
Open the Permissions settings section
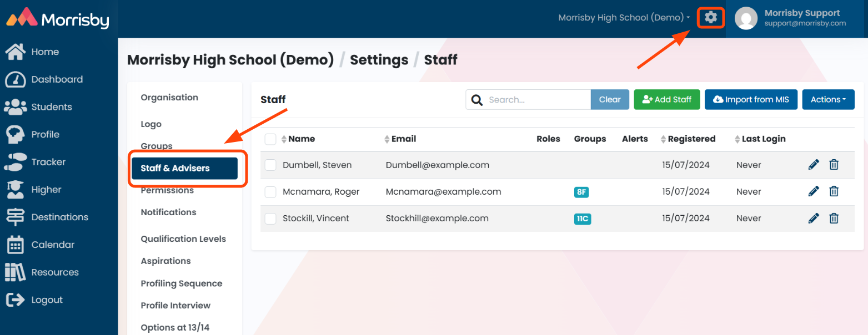pos(167,190)
